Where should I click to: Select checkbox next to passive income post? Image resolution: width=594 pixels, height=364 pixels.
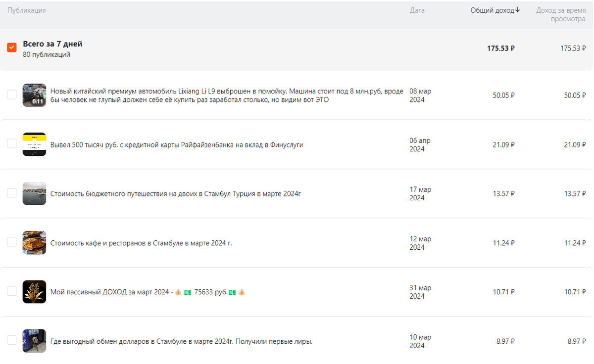(12, 291)
